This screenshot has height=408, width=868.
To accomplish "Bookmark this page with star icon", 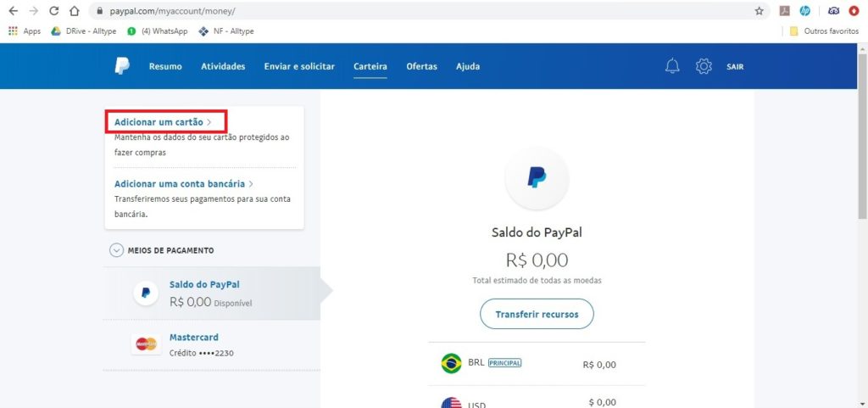I will tap(759, 11).
